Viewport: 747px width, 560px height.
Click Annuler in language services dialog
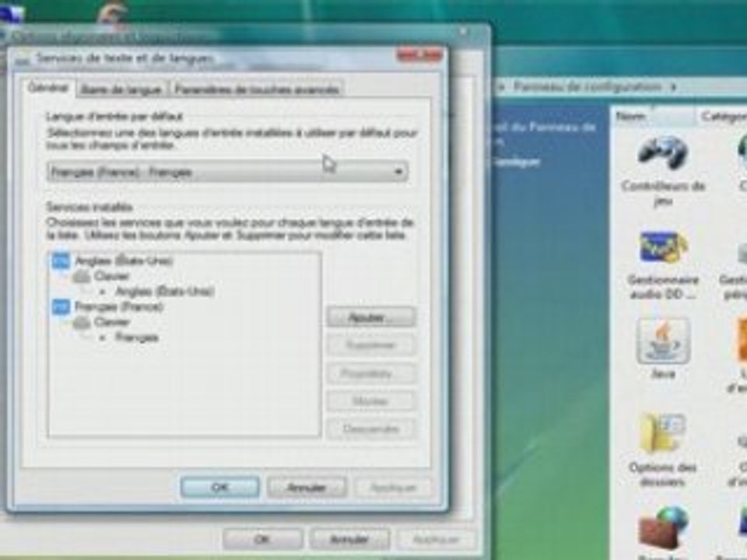[x=307, y=488]
